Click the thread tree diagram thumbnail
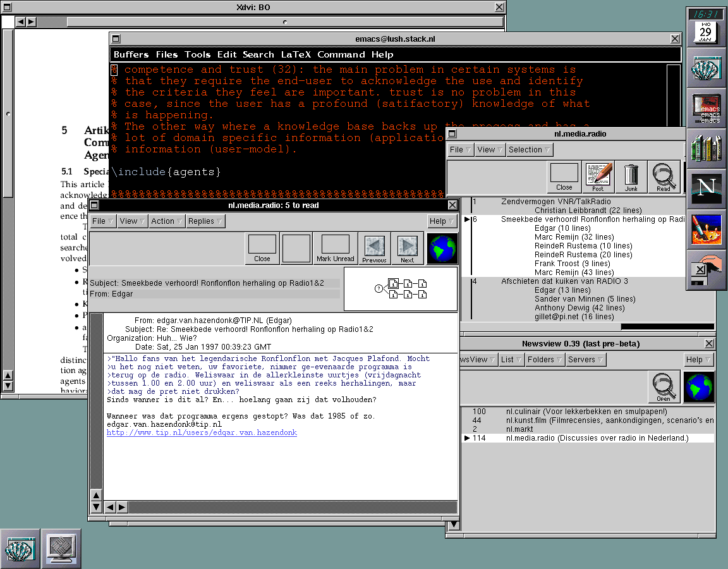728x569 pixels. click(x=400, y=289)
